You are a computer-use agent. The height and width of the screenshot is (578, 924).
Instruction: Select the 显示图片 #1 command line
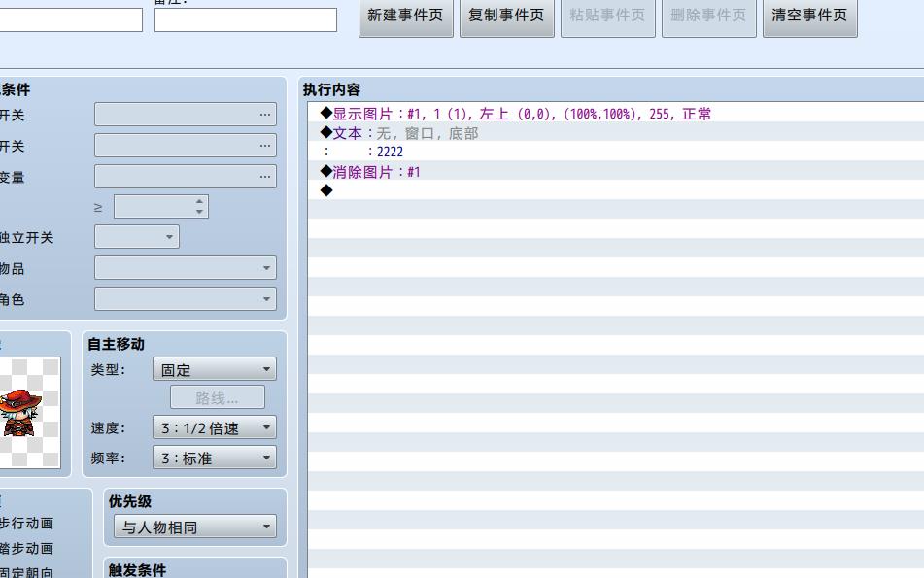click(x=616, y=113)
